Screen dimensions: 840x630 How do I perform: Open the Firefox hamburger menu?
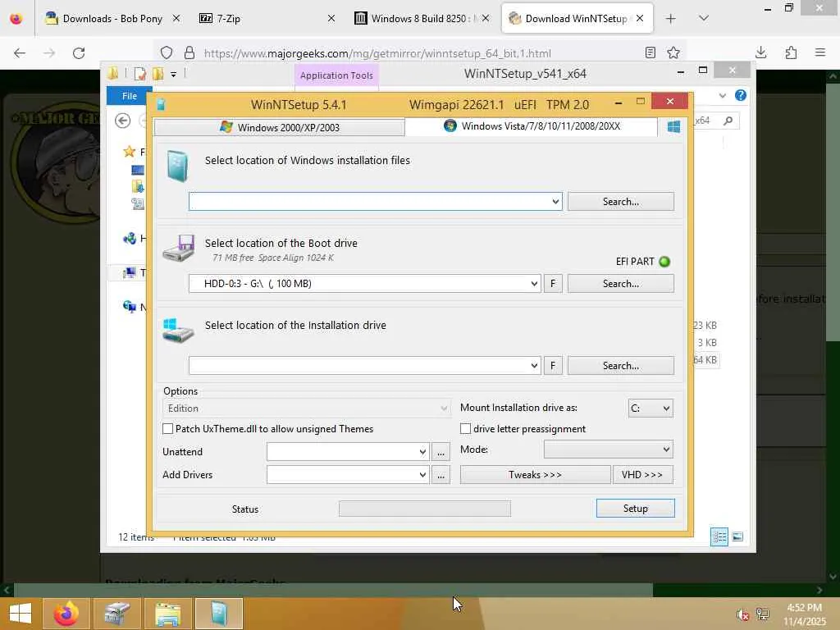[x=820, y=52]
